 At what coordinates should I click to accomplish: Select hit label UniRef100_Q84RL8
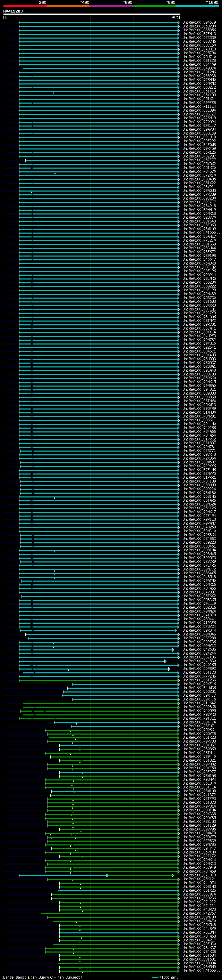coord(199,206)
